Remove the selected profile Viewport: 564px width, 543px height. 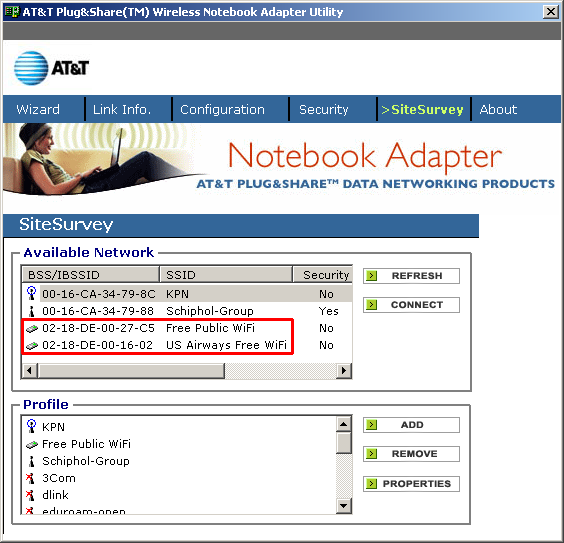click(x=411, y=454)
